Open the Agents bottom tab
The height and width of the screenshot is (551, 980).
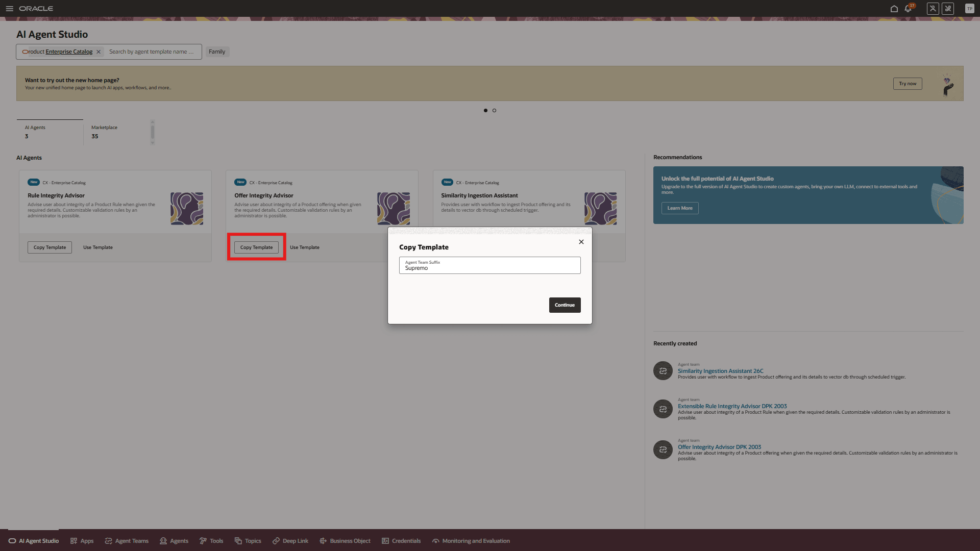point(174,541)
